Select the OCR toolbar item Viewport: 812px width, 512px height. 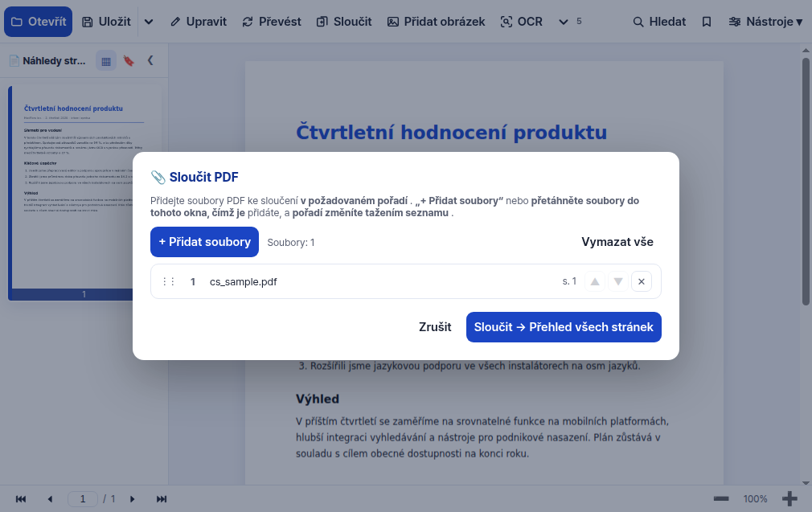click(x=522, y=22)
